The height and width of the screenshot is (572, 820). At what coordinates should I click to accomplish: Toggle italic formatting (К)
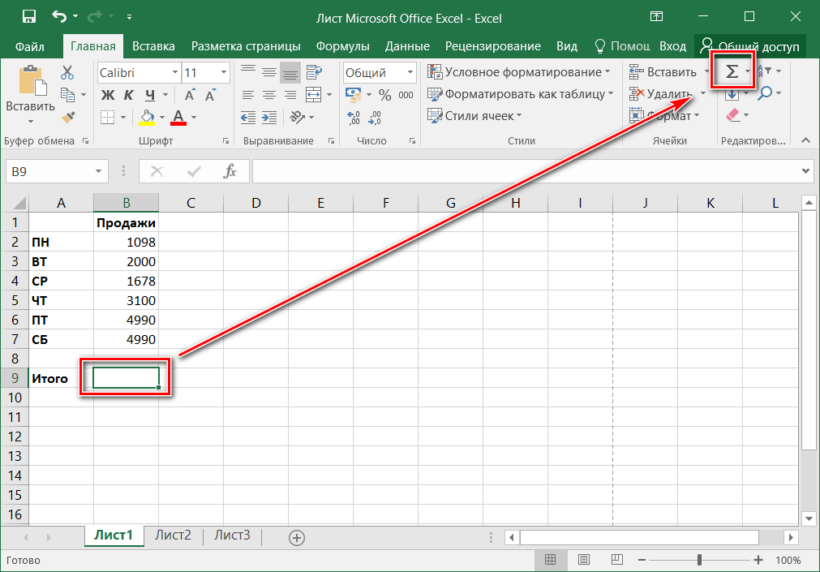point(129,95)
